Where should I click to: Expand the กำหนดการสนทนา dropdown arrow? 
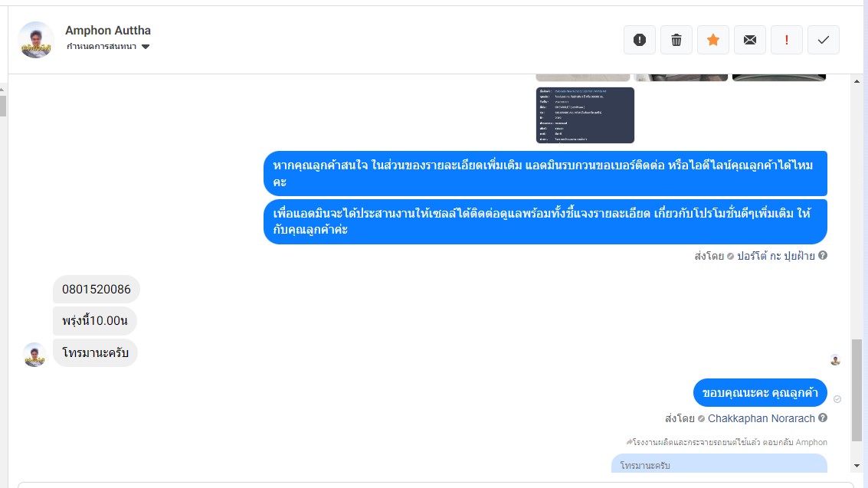pyautogui.click(x=146, y=47)
